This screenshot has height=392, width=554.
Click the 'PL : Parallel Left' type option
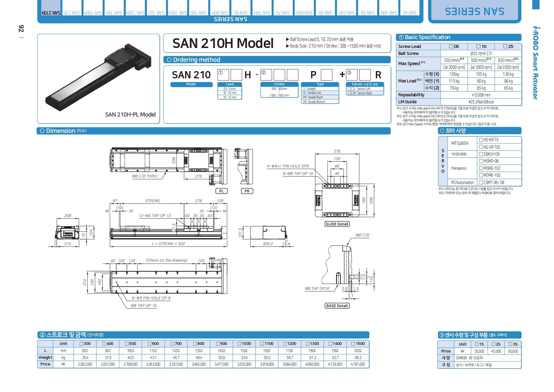(320, 93)
